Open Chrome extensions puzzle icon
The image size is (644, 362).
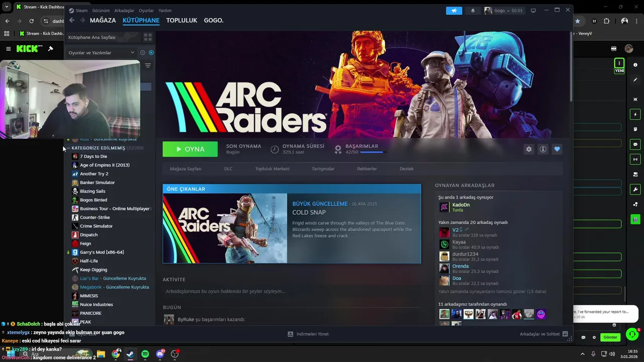pos(606,21)
